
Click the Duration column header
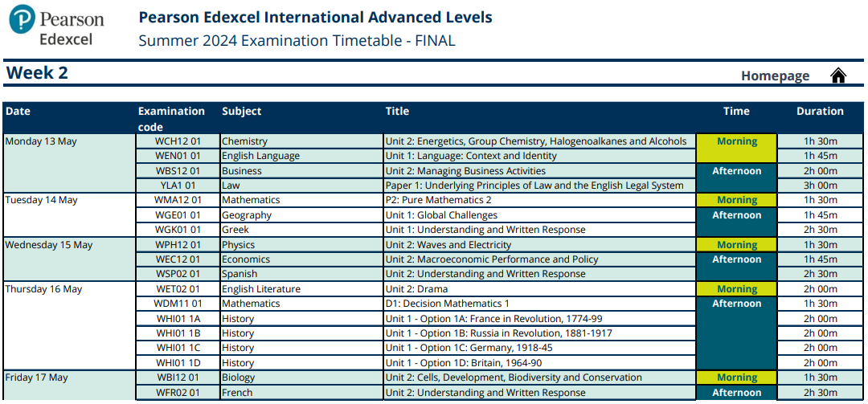pos(820,112)
